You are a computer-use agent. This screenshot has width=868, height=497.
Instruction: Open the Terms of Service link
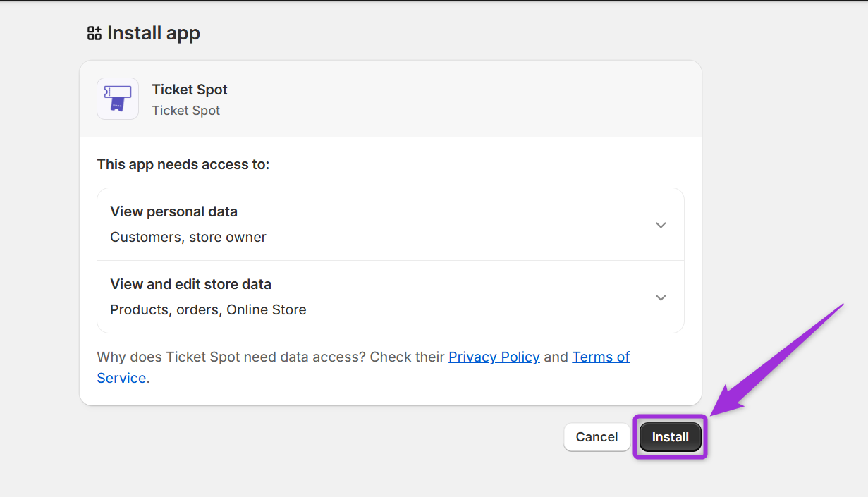[601, 357]
